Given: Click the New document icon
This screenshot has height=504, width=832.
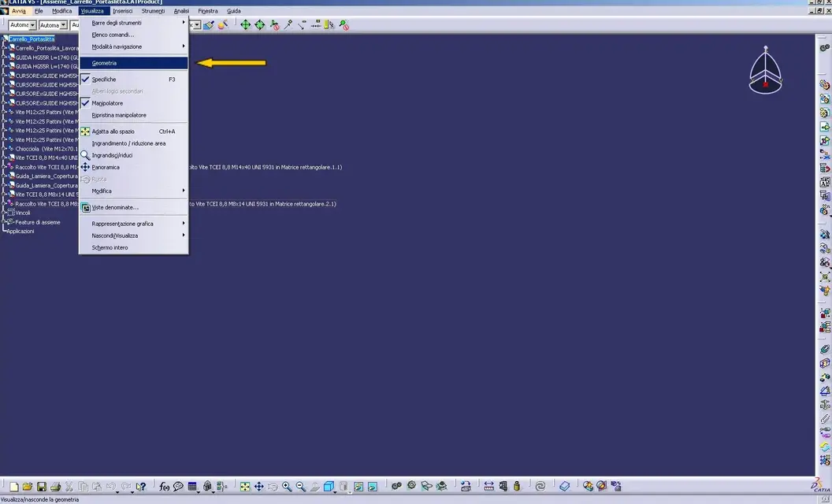Looking at the screenshot, I should coord(14,487).
